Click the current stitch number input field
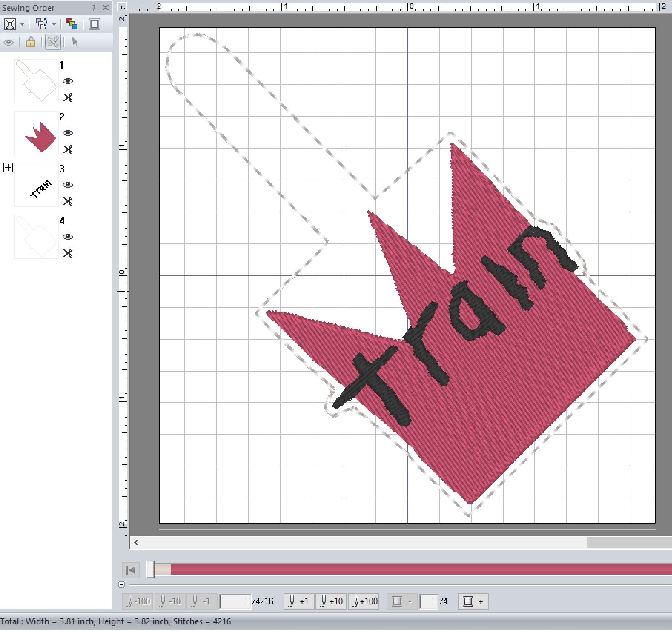 [x=235, y=601]
